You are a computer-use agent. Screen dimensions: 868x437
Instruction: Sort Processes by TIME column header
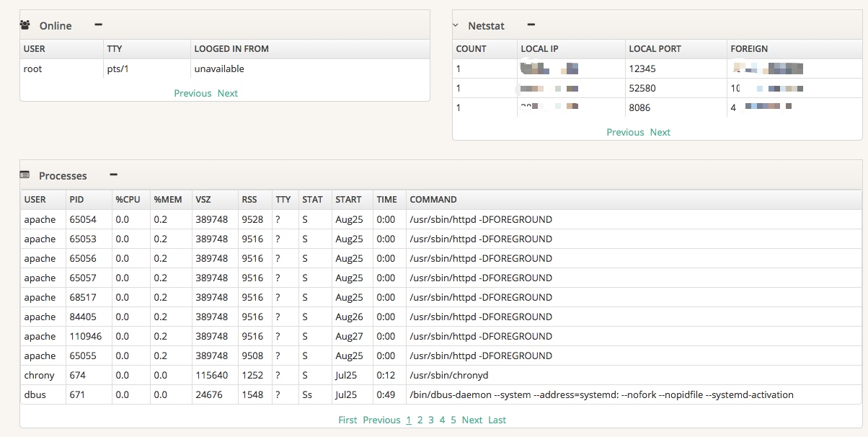point(389,200)
